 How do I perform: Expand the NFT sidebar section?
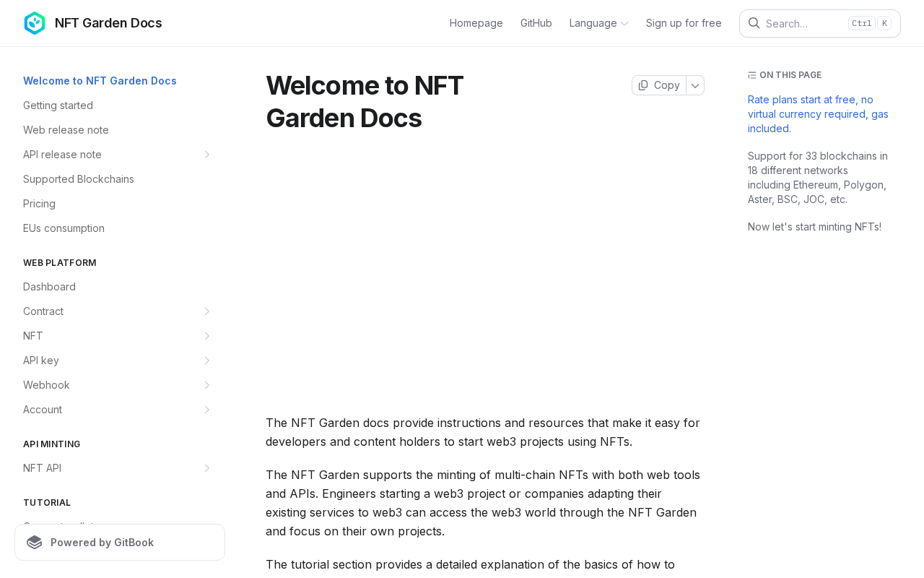206,336
